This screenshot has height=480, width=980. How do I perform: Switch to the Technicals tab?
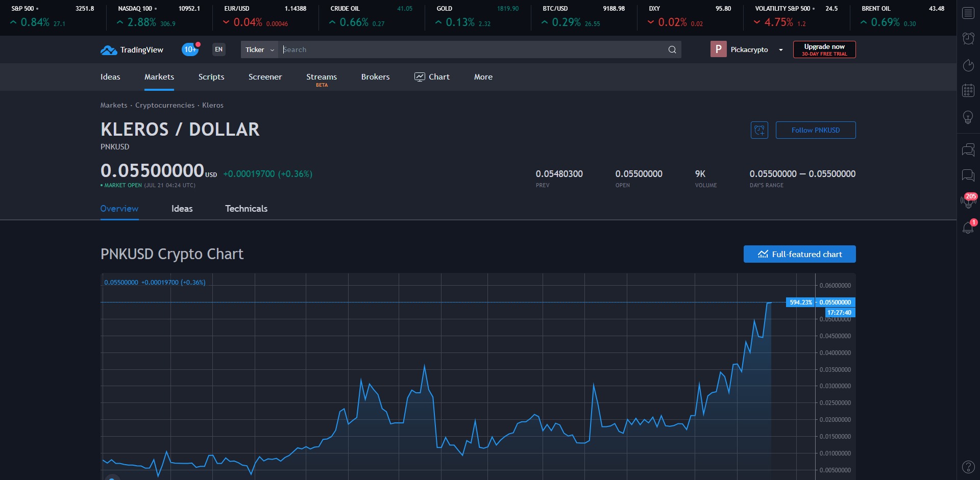[x=247, y=209]
